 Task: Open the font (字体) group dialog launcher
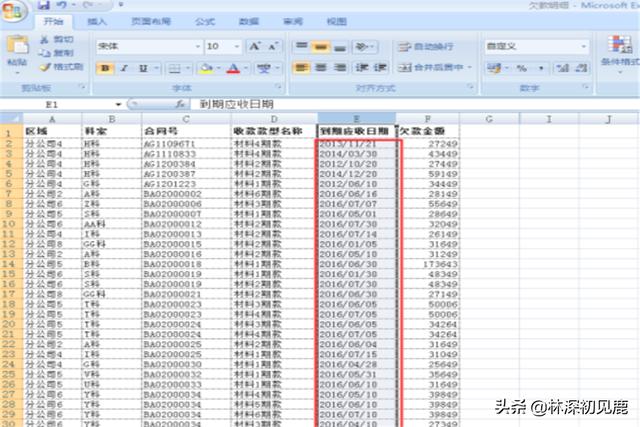point(278,87)
